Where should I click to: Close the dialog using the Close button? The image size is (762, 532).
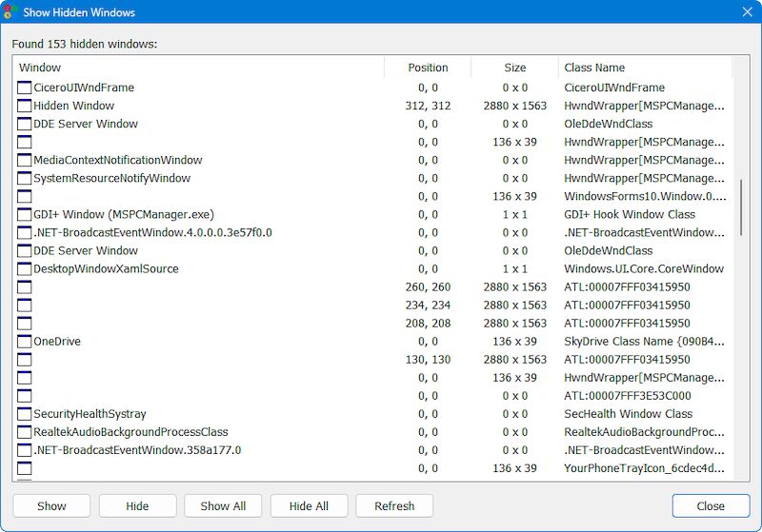click(711, 506)
